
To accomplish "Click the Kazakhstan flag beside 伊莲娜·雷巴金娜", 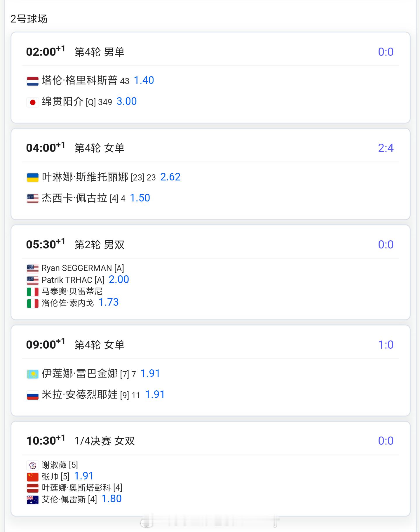I will (33, 374).
